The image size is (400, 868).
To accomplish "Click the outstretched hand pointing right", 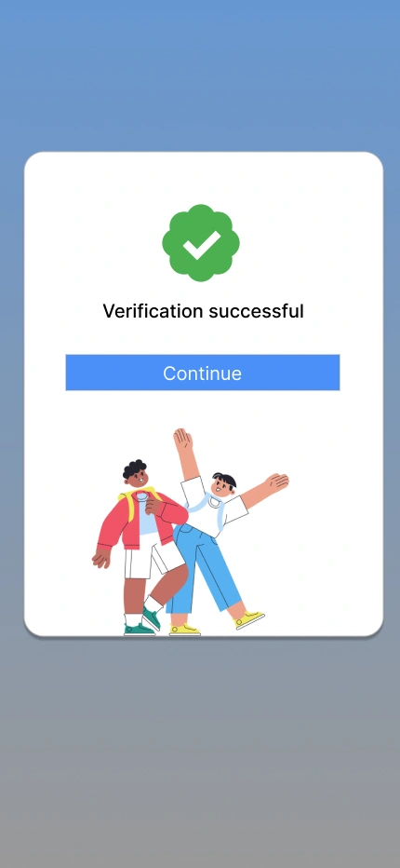I will [x=276, y=481].
